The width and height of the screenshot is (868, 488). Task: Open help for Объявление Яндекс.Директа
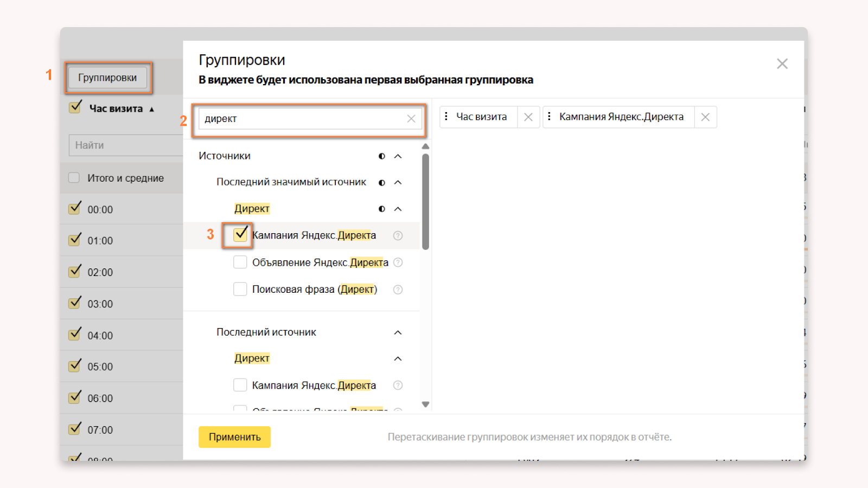tap(398, 262)
